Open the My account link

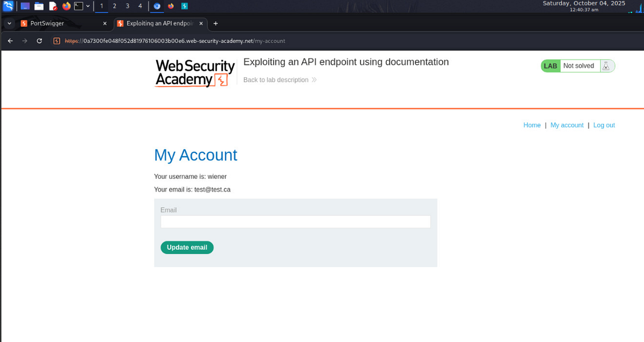point(567,125)
